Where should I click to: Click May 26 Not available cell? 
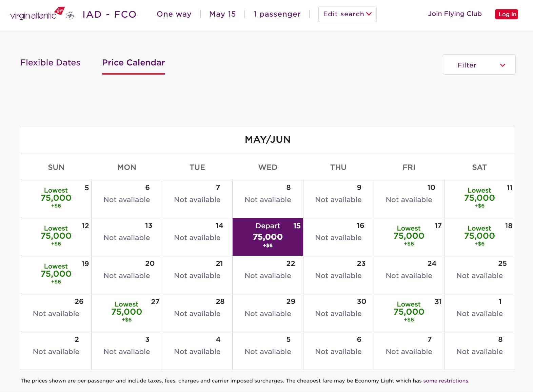point(56,313)
